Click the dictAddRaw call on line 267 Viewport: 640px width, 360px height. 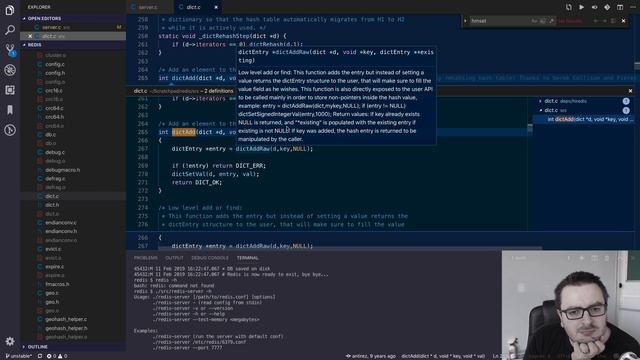tap(253, 149)
